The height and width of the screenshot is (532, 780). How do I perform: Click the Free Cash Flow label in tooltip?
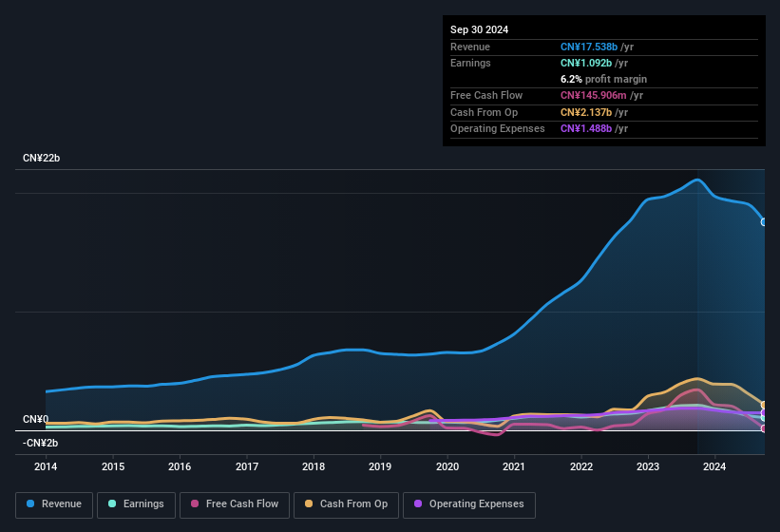[x=486, y=95]
